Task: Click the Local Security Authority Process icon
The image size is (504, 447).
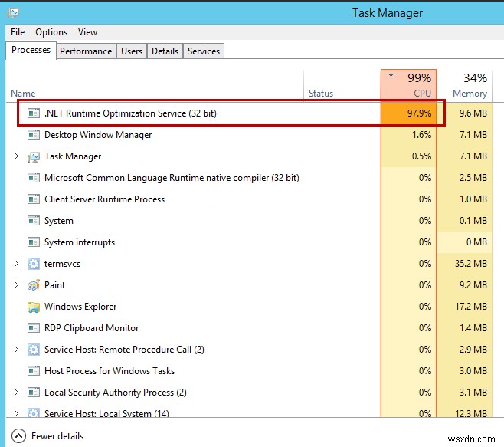Action: pos(34,393)
